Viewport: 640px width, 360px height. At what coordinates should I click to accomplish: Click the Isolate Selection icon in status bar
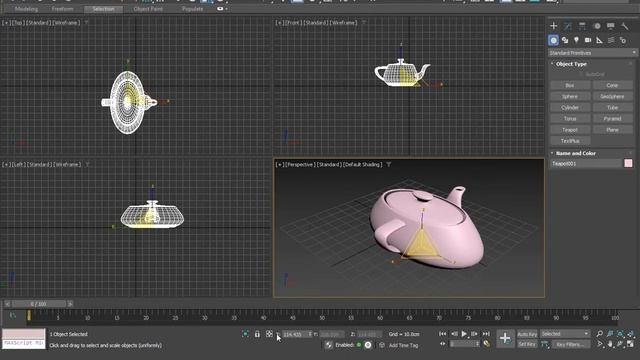pos(245,334)
